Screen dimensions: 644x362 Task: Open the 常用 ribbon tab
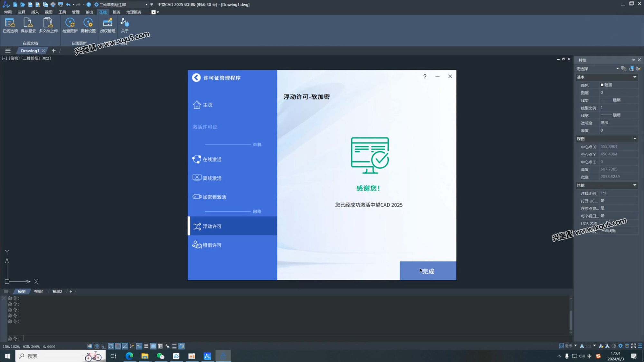[8, 12]
